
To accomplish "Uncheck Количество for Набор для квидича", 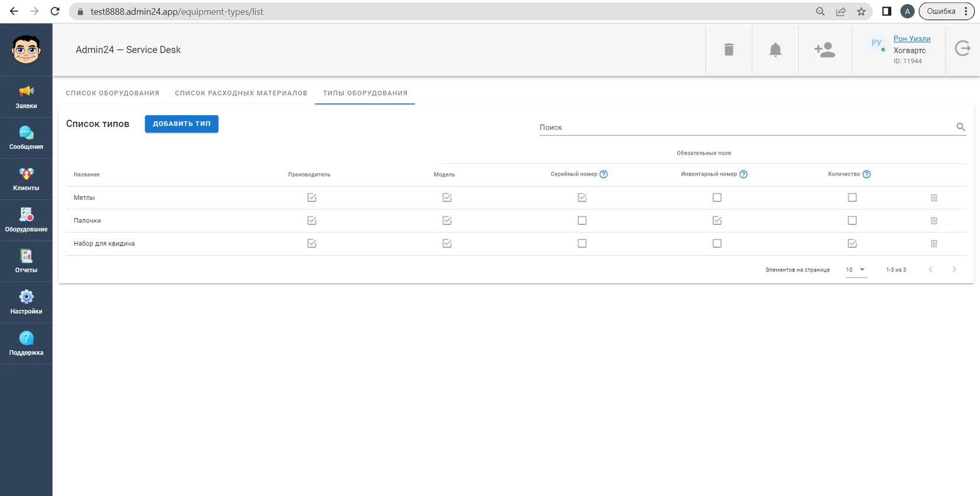I will [852, 244].
